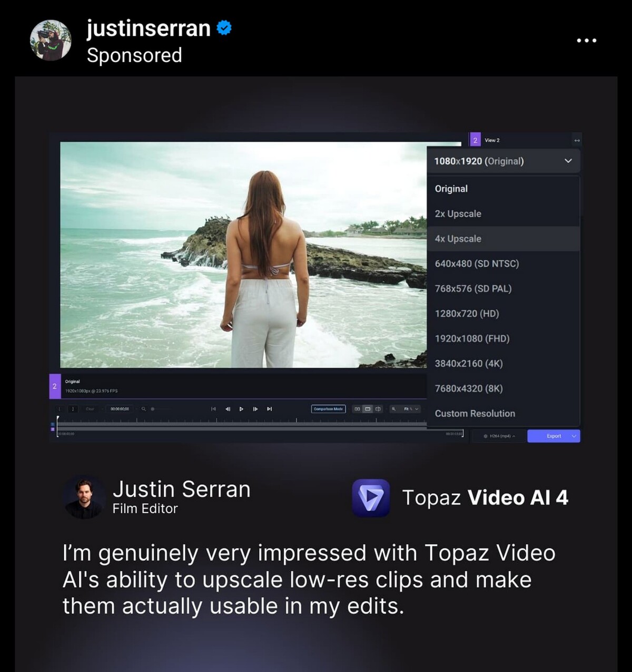
Task: Enable Comparison Mode
Action: point(328,408)
